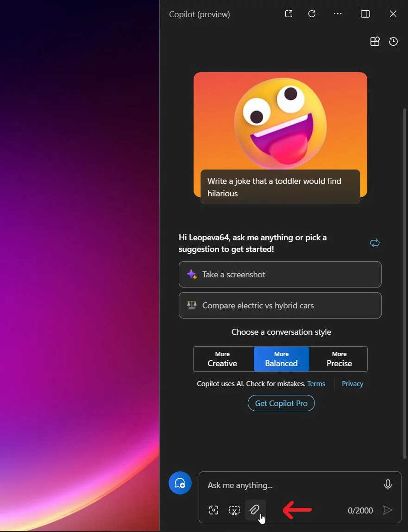Viewport: 408px width, 532px height.
Task: Click the 0/2000 character counter
Action: [360, 510]
